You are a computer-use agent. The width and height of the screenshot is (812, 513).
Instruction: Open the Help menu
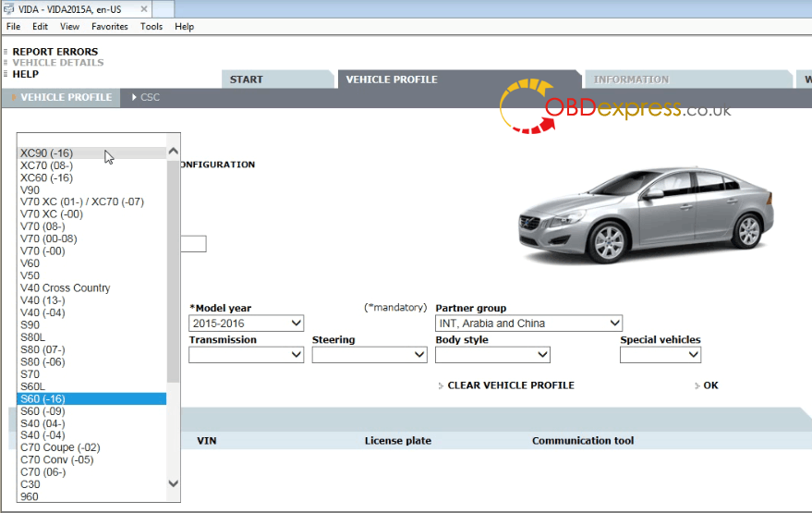tap(184, 27)
